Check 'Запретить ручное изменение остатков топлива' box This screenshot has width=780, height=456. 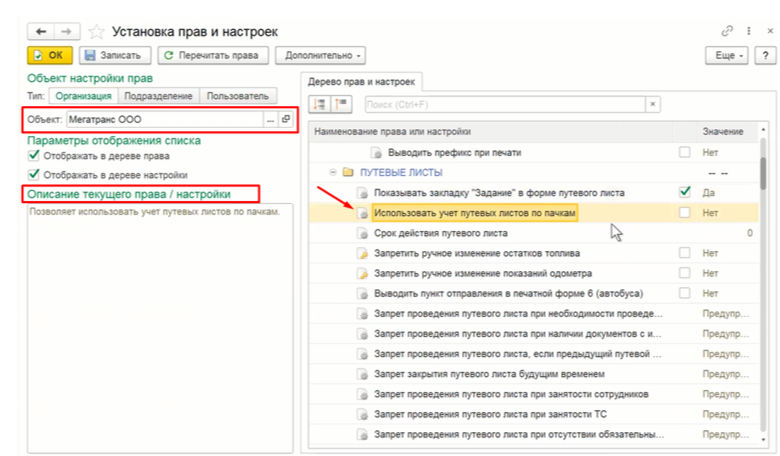tap(684, 253)
